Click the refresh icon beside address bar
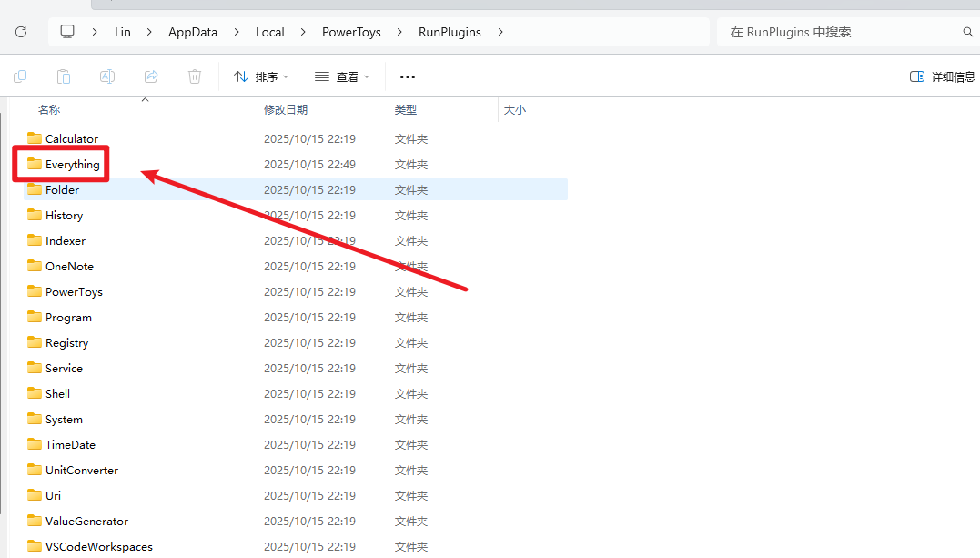Image resolution: width=980 pixels, height=558 pixels. pos(21,32)
